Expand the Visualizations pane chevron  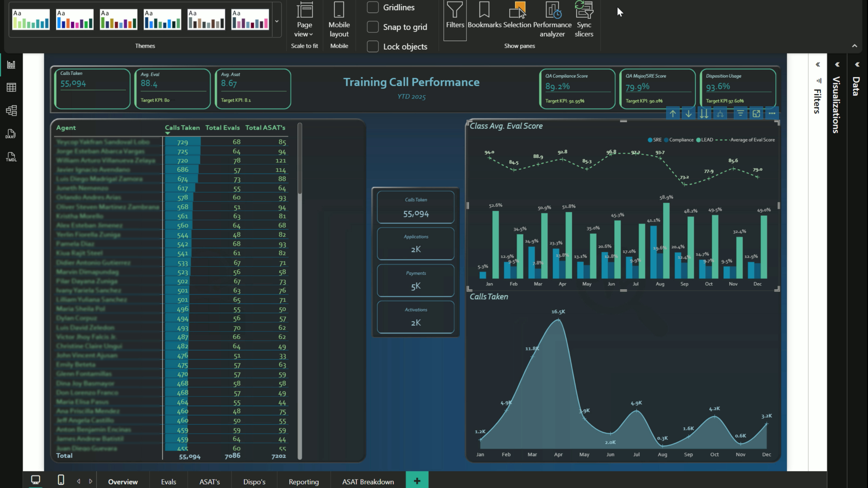coord(837,64)
